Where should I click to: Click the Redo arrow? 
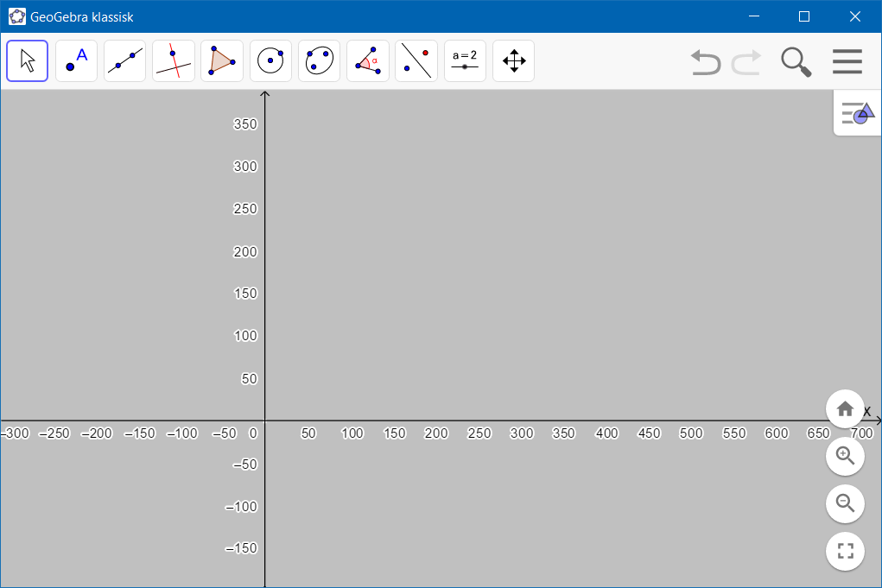[746, 61]
